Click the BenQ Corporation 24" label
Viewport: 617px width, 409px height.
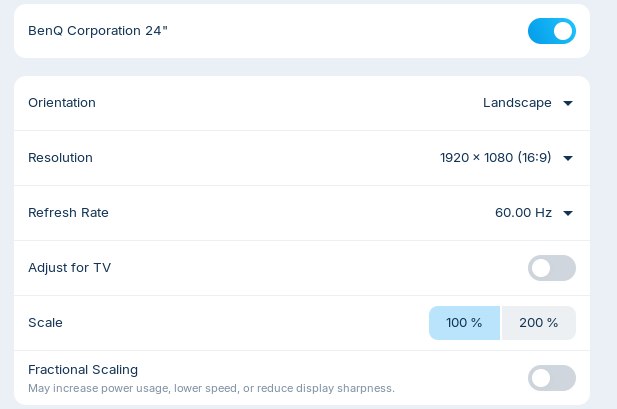pos(98,31)
